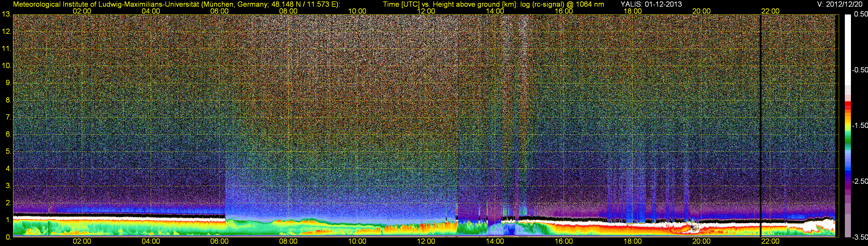
Task: Select the 10:00 label on the lower time axis
Action: [x=357, y=241]
